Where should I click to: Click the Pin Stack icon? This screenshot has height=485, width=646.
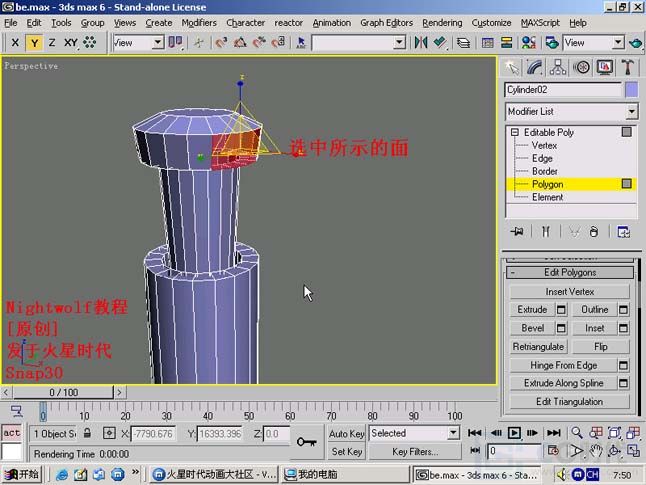pos(517,232)
